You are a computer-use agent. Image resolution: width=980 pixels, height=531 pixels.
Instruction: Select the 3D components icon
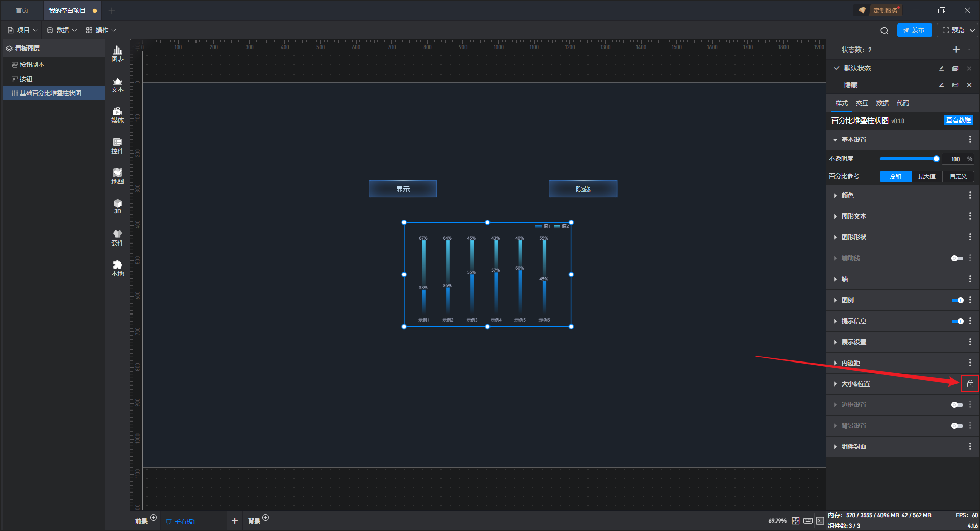tap(117, 206)
